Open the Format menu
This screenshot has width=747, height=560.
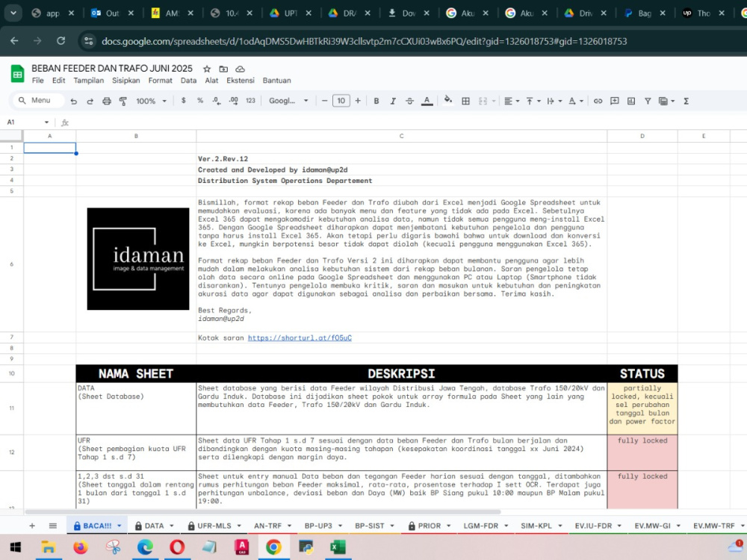click(x=160, y=81)
